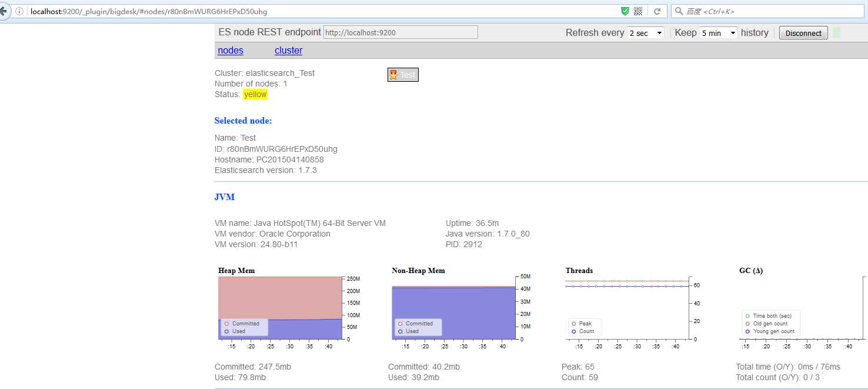
Task: Click the Threads Peak: 65 value
Action: [x=578, y=367]
